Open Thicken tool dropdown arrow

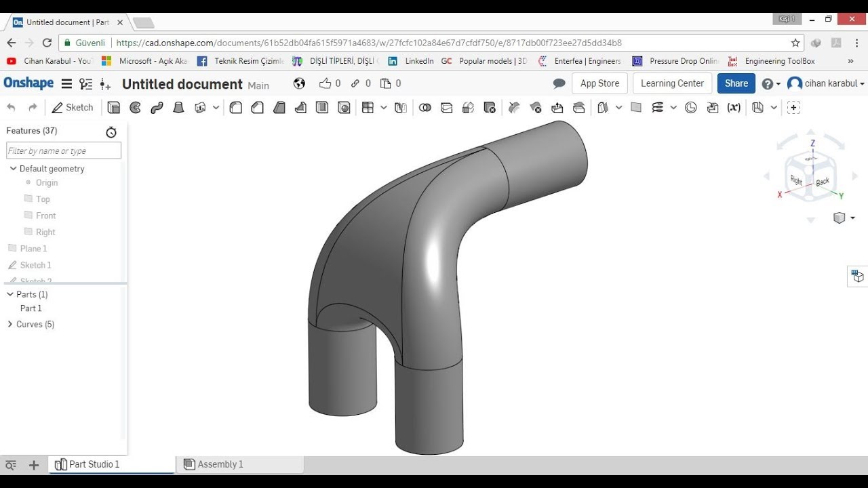[x=216, y=107]
